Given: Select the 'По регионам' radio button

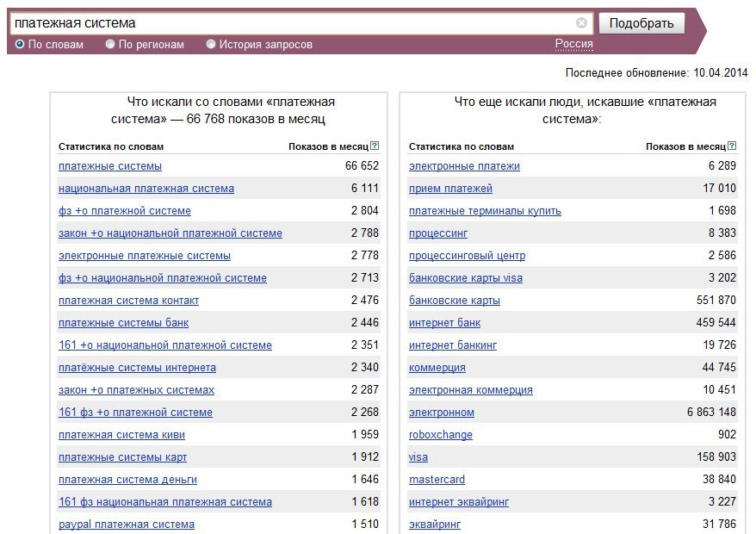Looking at the screenshot, I should (110, 45).
